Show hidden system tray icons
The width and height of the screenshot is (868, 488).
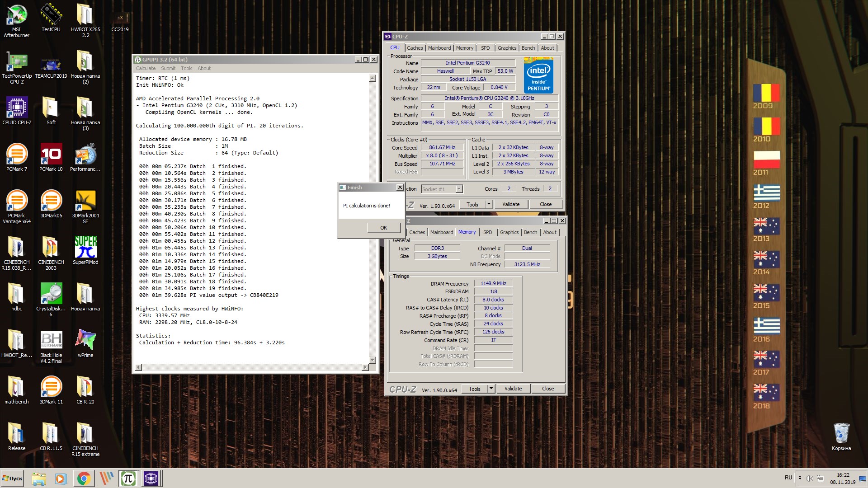[x=800, y=478]
